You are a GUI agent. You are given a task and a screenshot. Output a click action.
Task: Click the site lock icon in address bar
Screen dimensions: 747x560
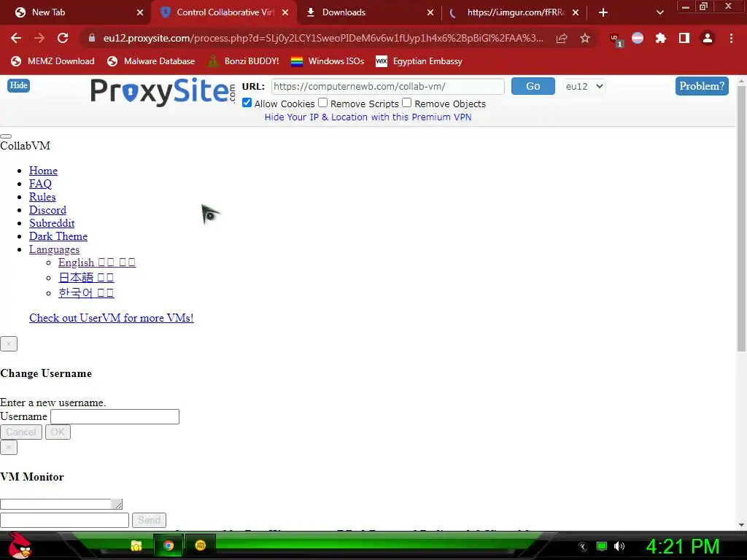(92, 38)
